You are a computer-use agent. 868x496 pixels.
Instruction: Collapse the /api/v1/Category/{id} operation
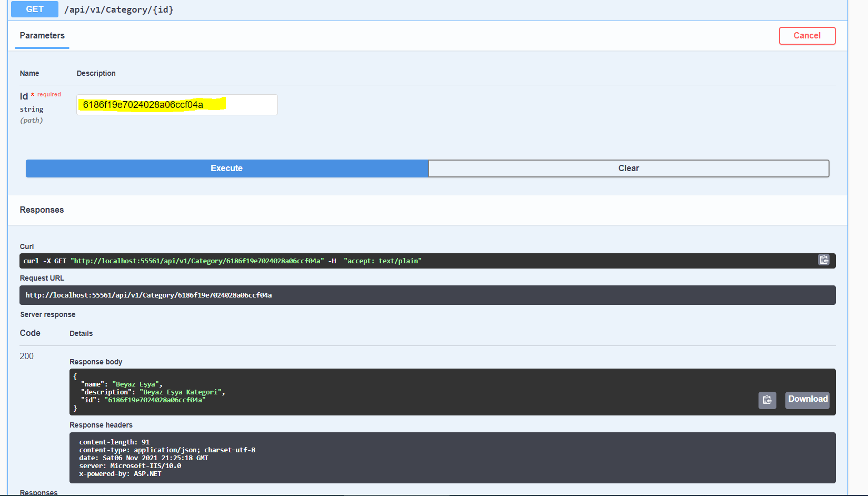coord(118,9)
